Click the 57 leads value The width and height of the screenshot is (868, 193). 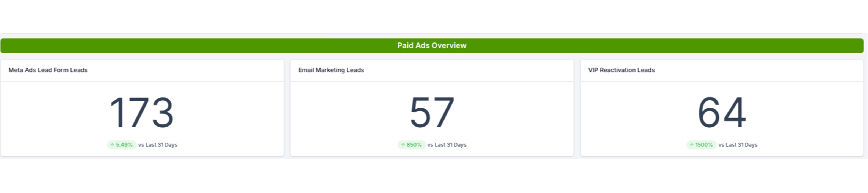[432, 112]
